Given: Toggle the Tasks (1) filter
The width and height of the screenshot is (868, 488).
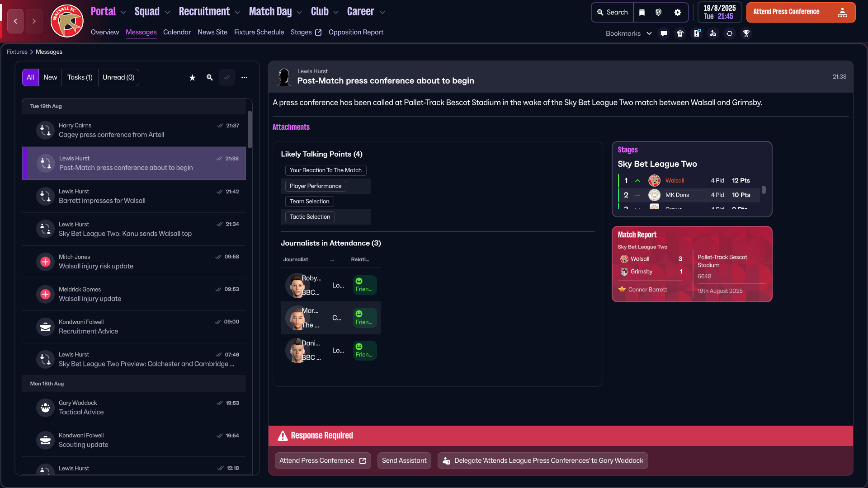Looking at the screenshot, I should pos(80,78).
